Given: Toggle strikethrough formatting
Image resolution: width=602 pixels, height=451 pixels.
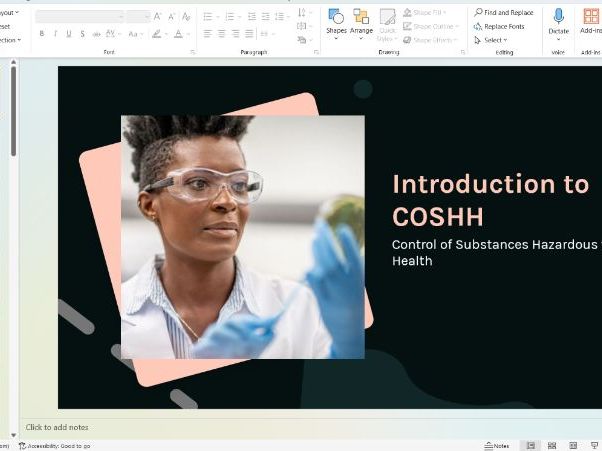Looking at the screenshot, I should (96, 34).
